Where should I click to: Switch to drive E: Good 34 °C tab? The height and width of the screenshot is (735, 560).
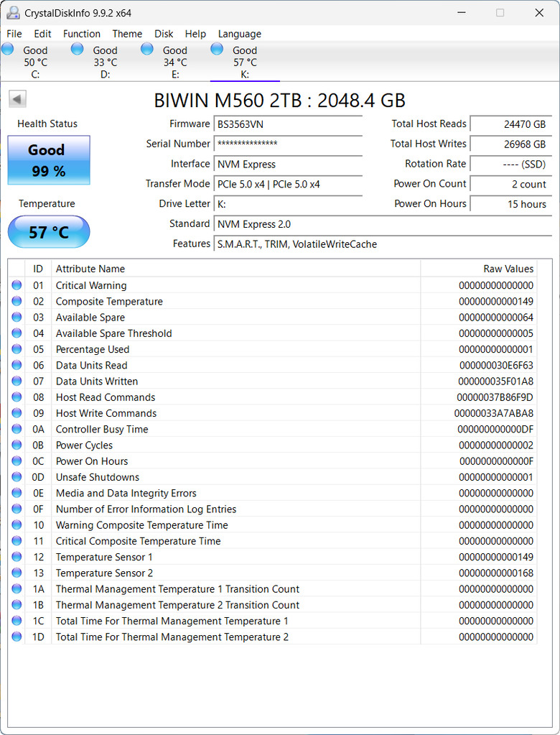tap(174, 62)
